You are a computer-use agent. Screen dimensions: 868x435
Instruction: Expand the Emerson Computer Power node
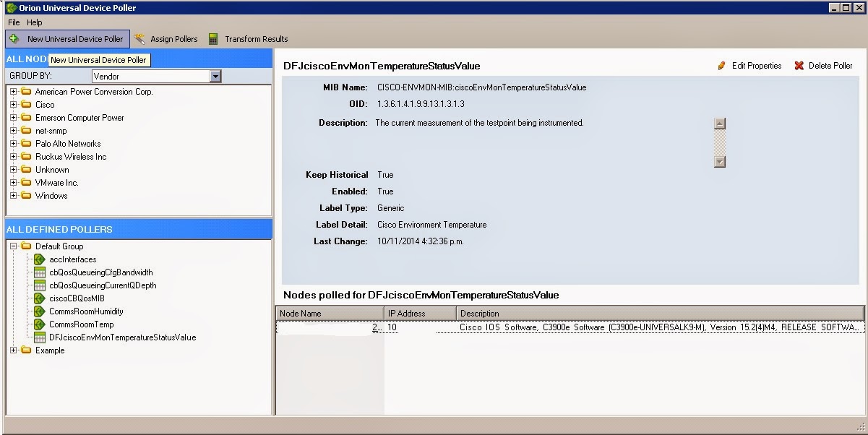click(x=13, y=118)
